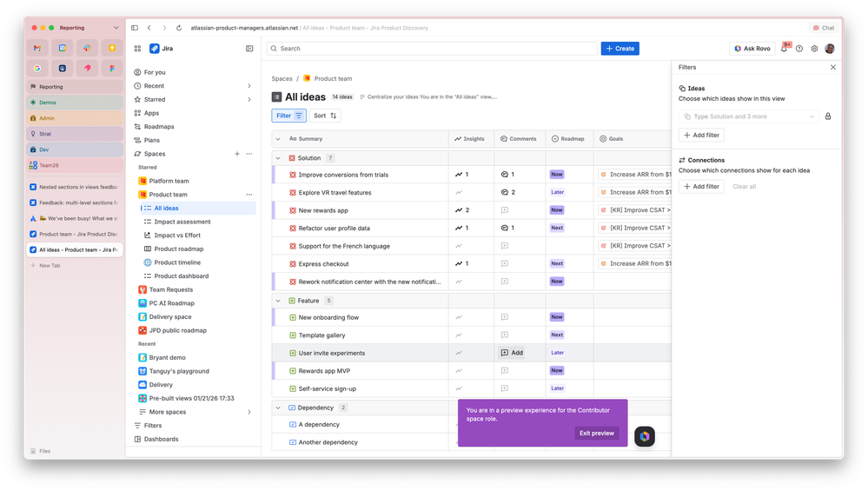
Task: Expand the Starred menu arrow
Action: pyautogui.click(x=249, y=100)
